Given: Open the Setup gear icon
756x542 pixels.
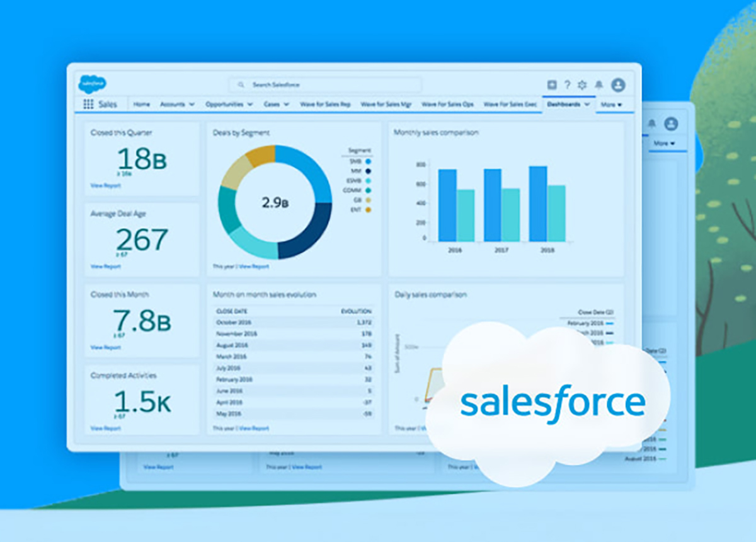Looking at the screenshot, I should (582, 85).
